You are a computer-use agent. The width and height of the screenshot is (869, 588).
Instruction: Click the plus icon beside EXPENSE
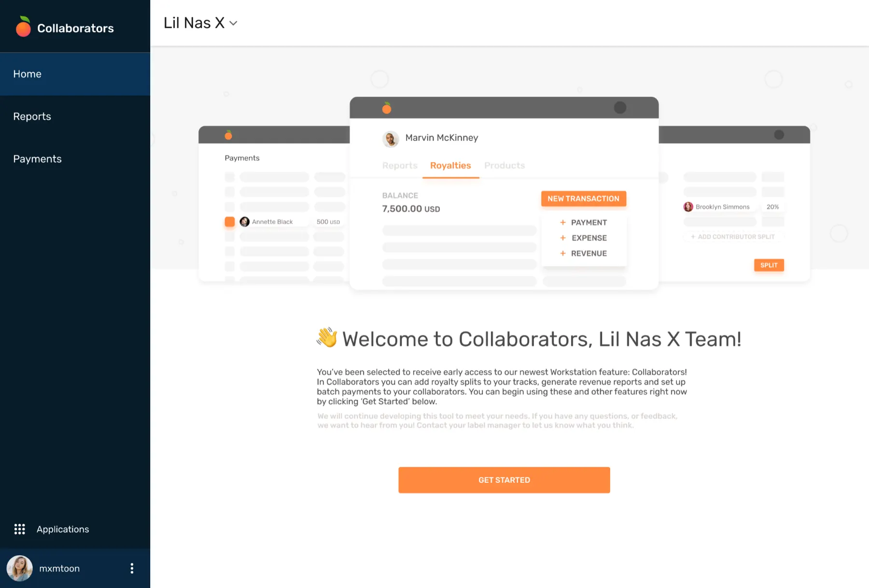pos(562,238)
